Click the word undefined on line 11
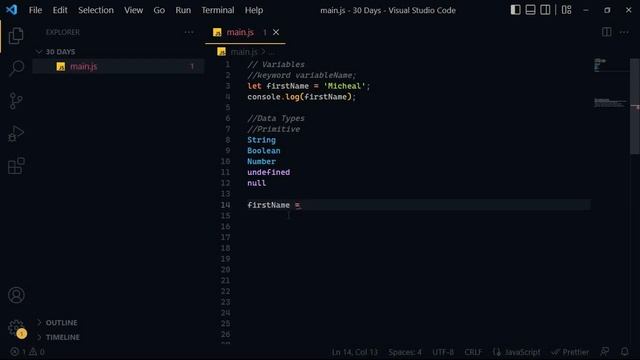Viewport: 640px width, 360px height. point(269,172)
